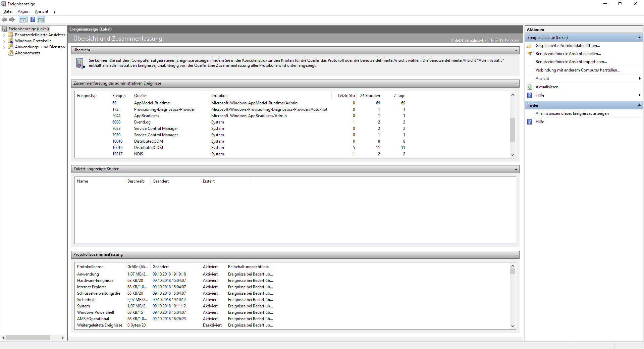Screen dimensions: 644x349
Task: Collapse the Ereignisanzeige (Lokal) actions group
Action: pos(639,38)
